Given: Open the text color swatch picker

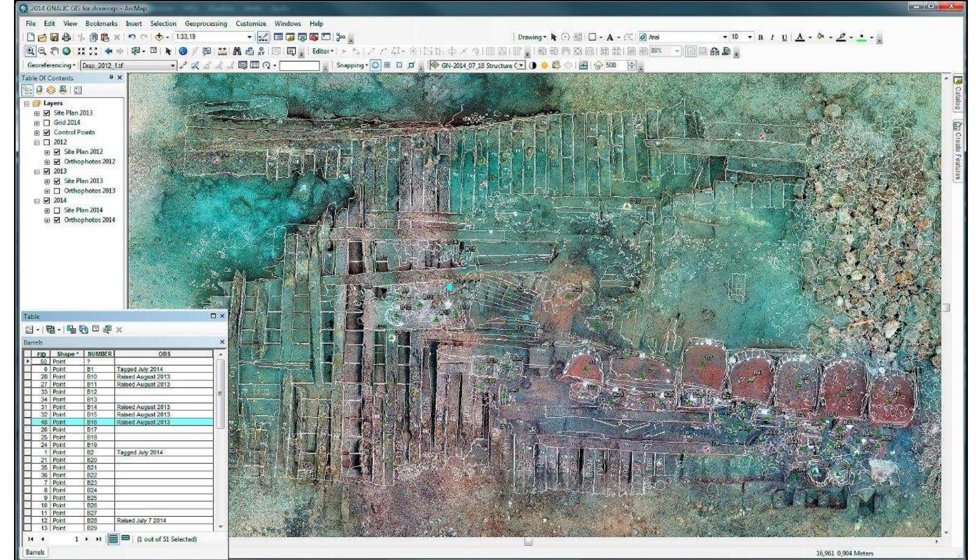Looking at the screenshot, I should pos(811,37).
